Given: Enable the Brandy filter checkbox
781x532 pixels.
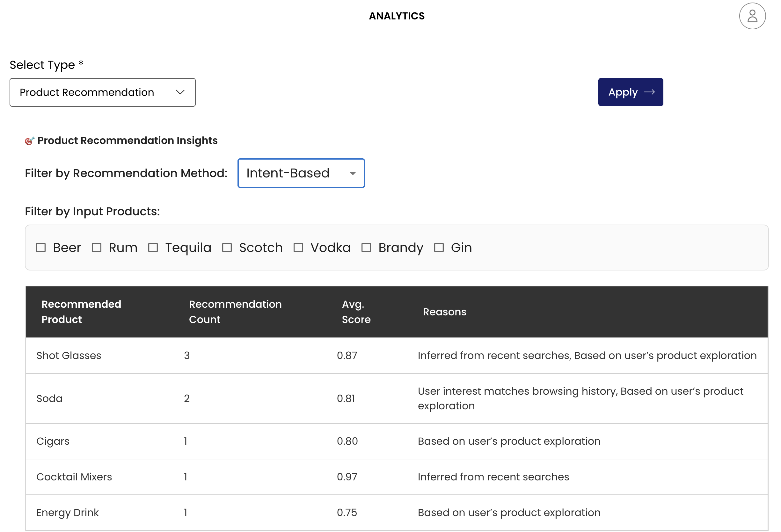Looking at the screenshot, I should click(366, 248).
